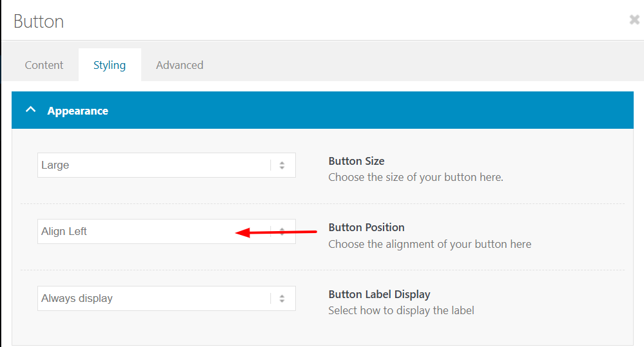The width and height of the screenshot is (644, 347).
Task: Select the Styling tab
Action: click(110, 65)
